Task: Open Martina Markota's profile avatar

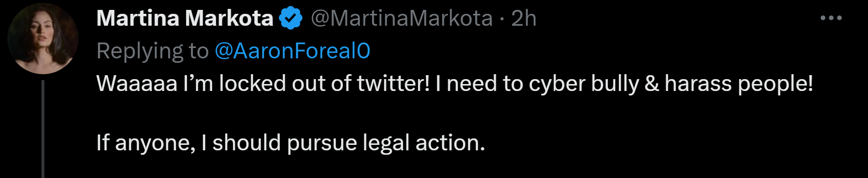Action: [x=43, y=39]
